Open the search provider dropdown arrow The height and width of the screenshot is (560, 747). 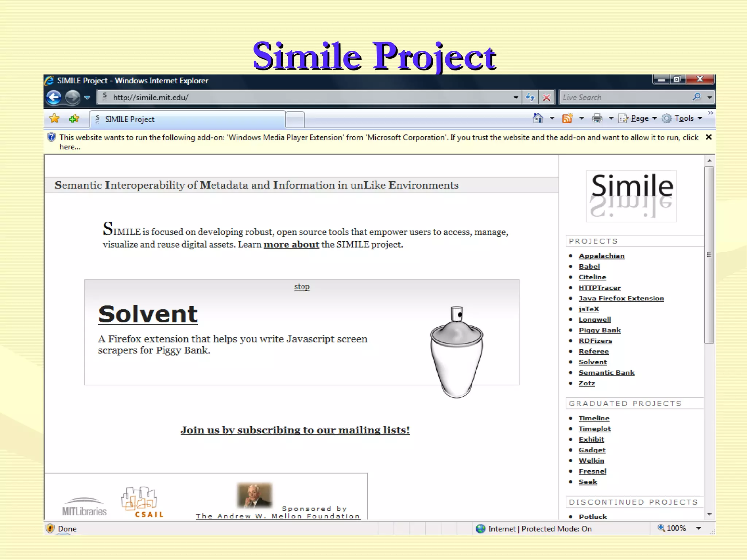click(x=709, y=97)
